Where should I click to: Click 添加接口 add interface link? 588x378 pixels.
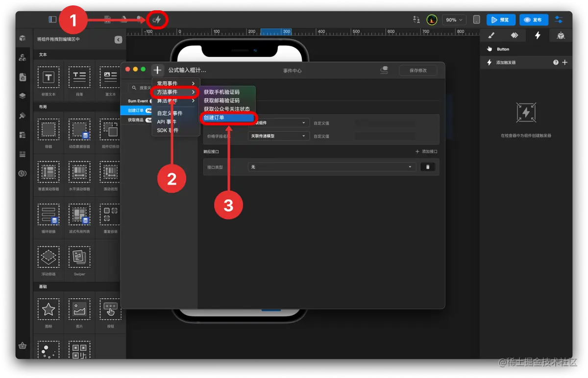pos(426,152)
